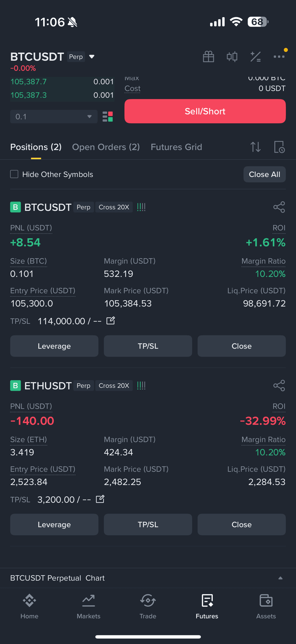
Task: Open the three-dot more menu
Action: 279,57
